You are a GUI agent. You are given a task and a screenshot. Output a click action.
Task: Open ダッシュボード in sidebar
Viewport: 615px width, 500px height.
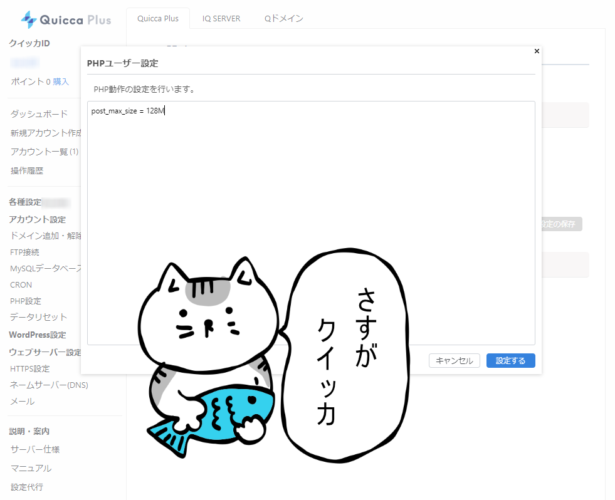(39, 114)
